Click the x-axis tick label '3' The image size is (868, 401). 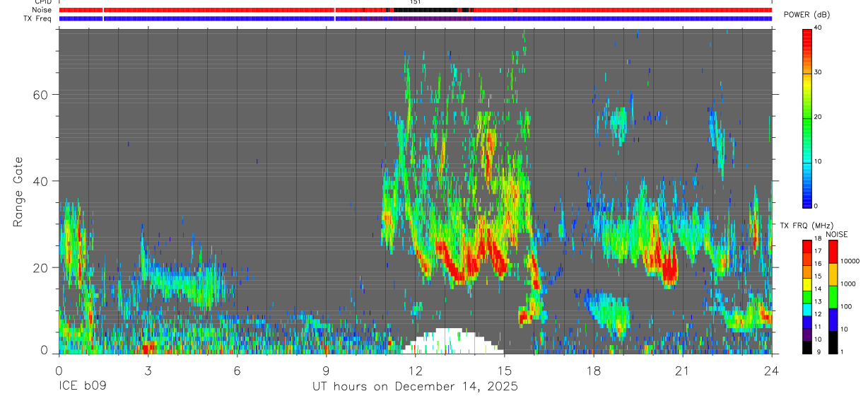click(148, 370)
